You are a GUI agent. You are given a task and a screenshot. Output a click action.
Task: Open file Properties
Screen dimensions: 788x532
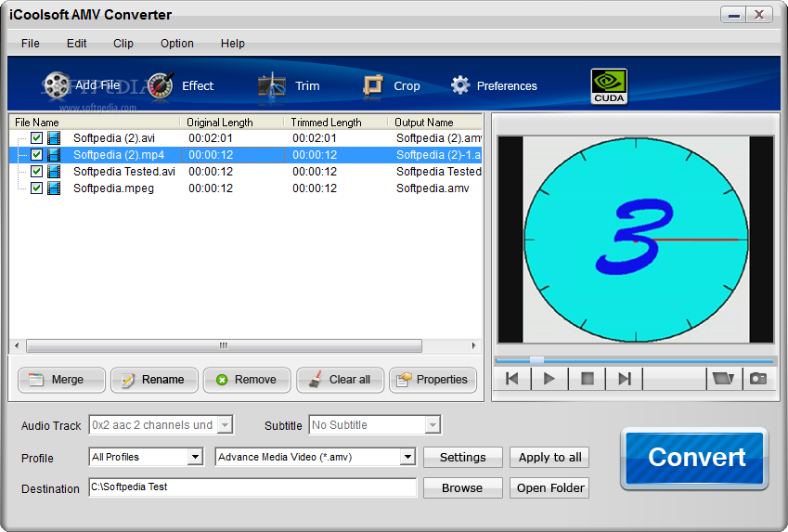[x=433, y=380]
